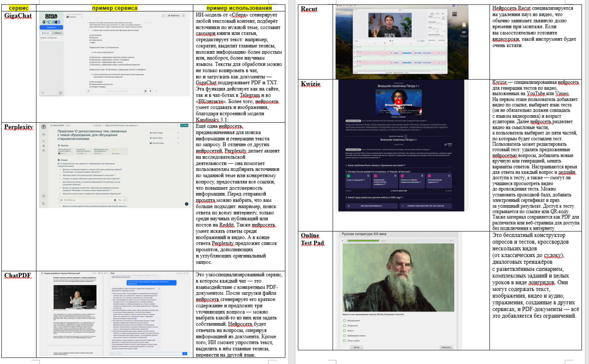Viewport: 589px width, 364px height.
Task: Tick the «Бесы» checkbox in the test
Action: click(x=344, y=331)
